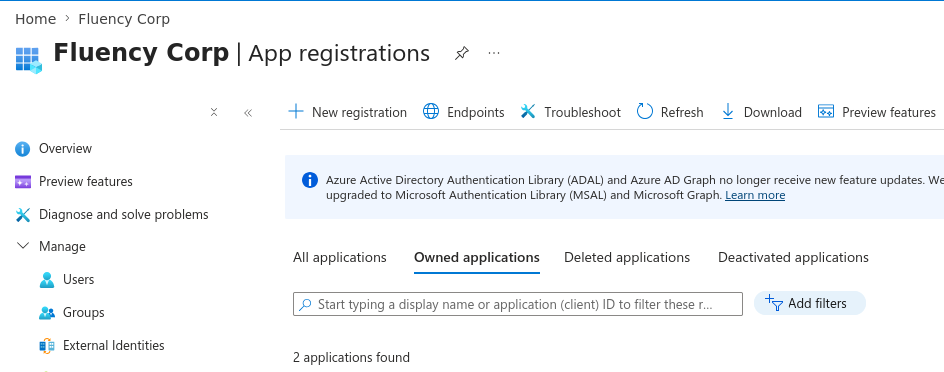Click the Overview info icon in sidebar
The image size is (944, 372).
[22, 149]
